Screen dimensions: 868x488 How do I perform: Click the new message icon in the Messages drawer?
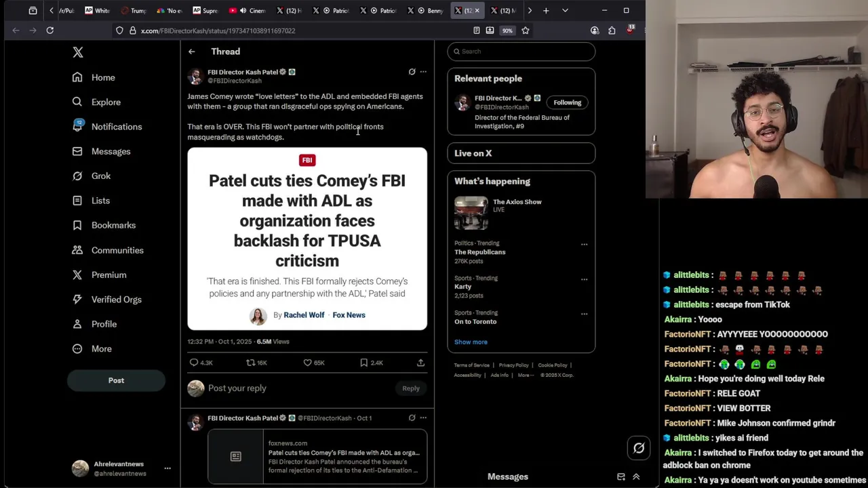(620, 477)
